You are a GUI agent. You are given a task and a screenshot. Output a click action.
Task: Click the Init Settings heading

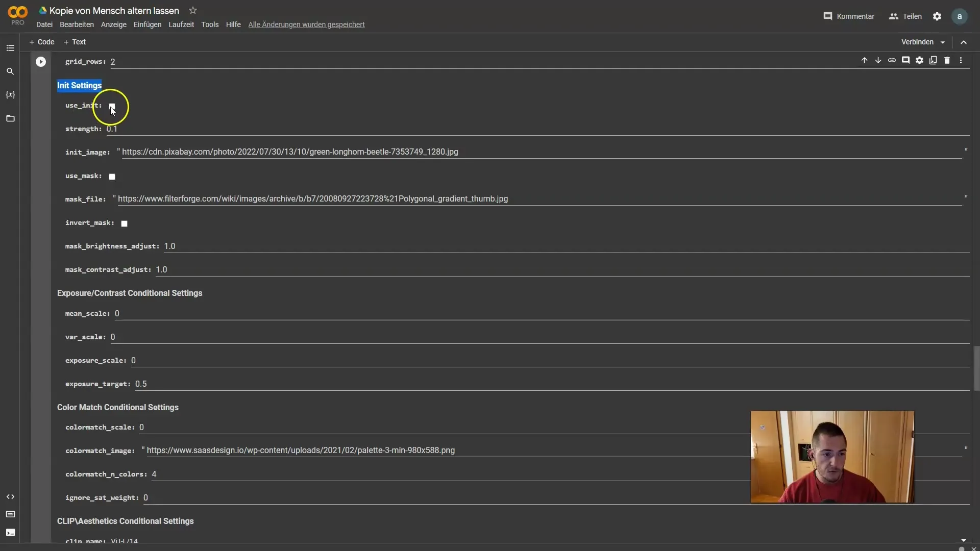(79, 85)
